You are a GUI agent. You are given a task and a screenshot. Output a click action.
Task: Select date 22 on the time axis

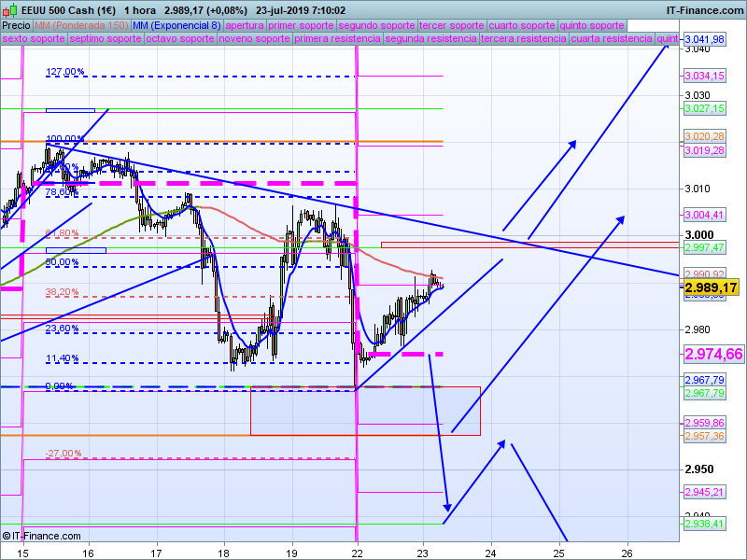[357, 553]
